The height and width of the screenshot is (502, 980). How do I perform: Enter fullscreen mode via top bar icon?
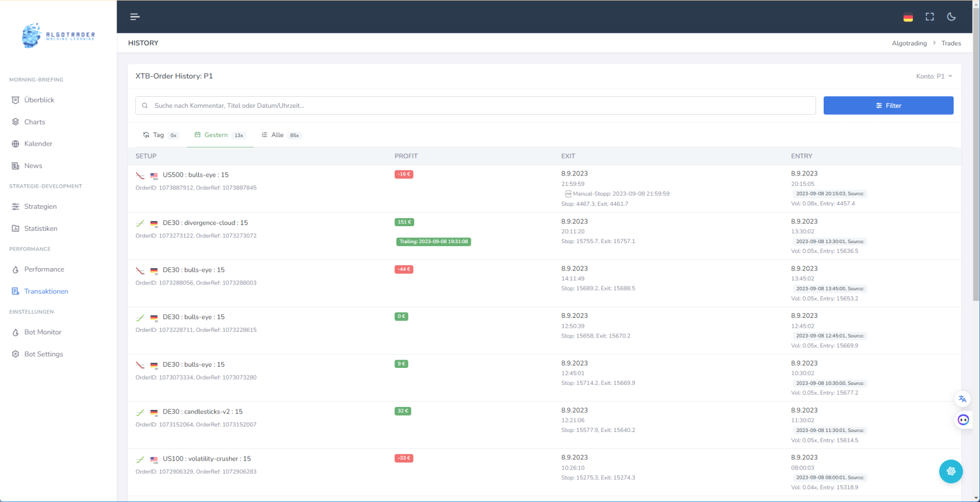[x=930, y=17]
